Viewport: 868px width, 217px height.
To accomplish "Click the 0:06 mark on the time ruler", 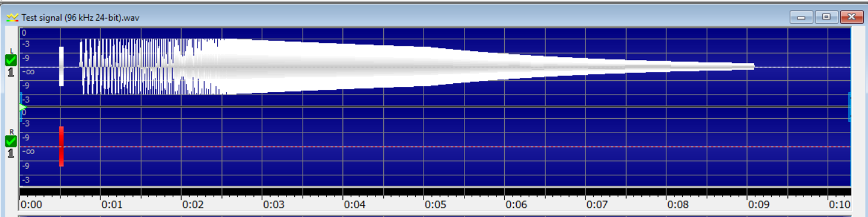I will coord(516,205).
